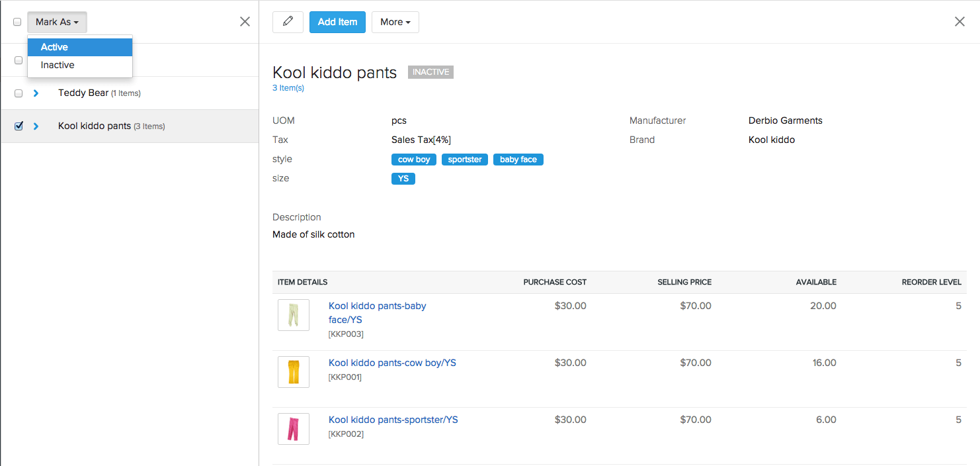Click the pink sportster pants thumbnail
The width and height of the screenshot is (980, 466).
pos(293,428)
